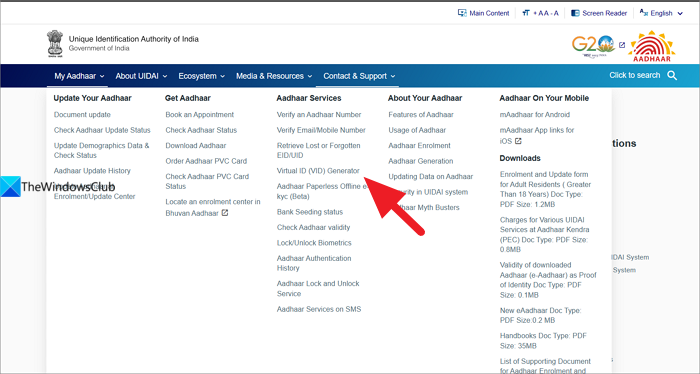This screenshot has width=700, height=374.
Task: Expand the About UIDAI menu
Action: [141, 76]
